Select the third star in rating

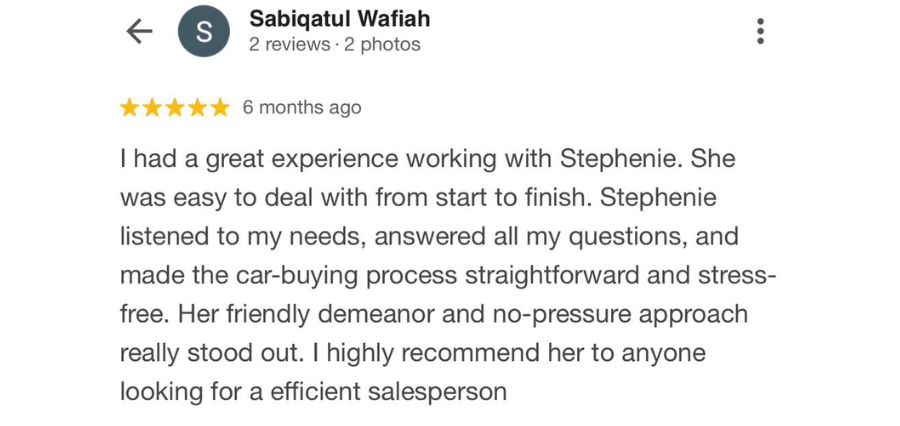175,108
